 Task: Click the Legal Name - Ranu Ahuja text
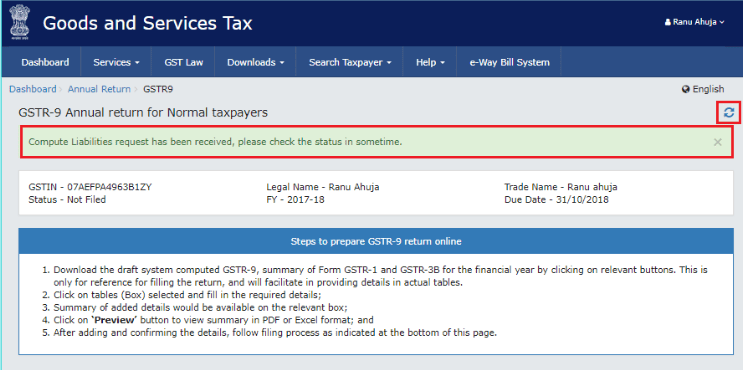323,187
